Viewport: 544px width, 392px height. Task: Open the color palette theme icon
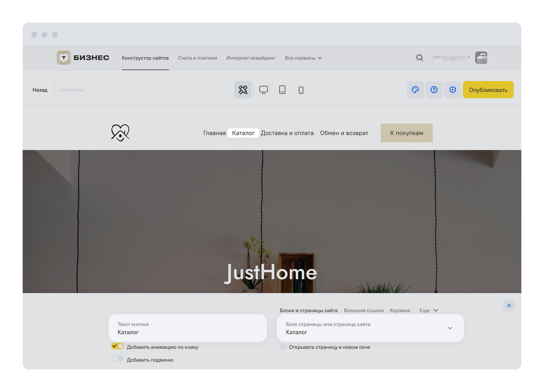[x=415, y=90]
